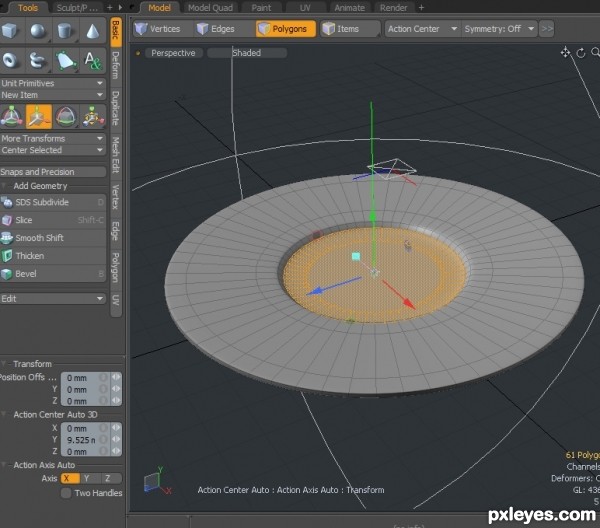Open the Duplicate vertical tab
This screenshot has height=528, width=600.
click(x=116, y=108)
